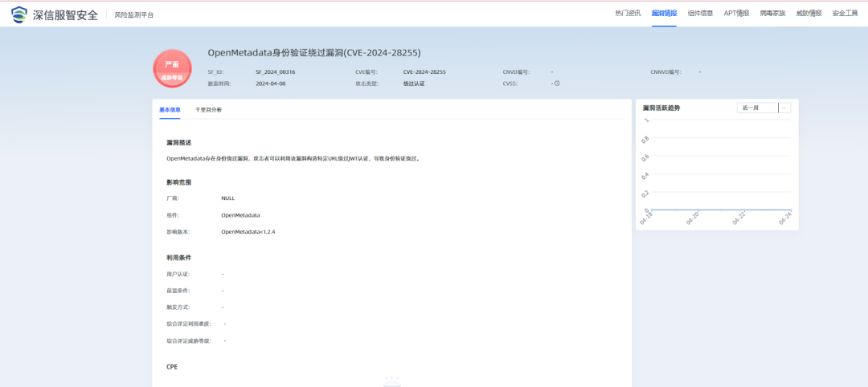Open 安全工具 navigation item
The height and width of the screenshot is (387, 868).
(845, 14)
